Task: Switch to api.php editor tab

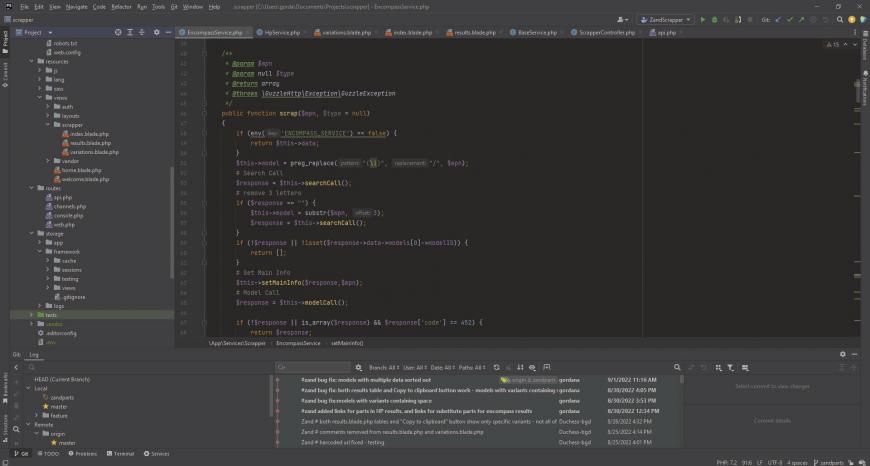Action: pyautogui.click(x=666, y=33)
